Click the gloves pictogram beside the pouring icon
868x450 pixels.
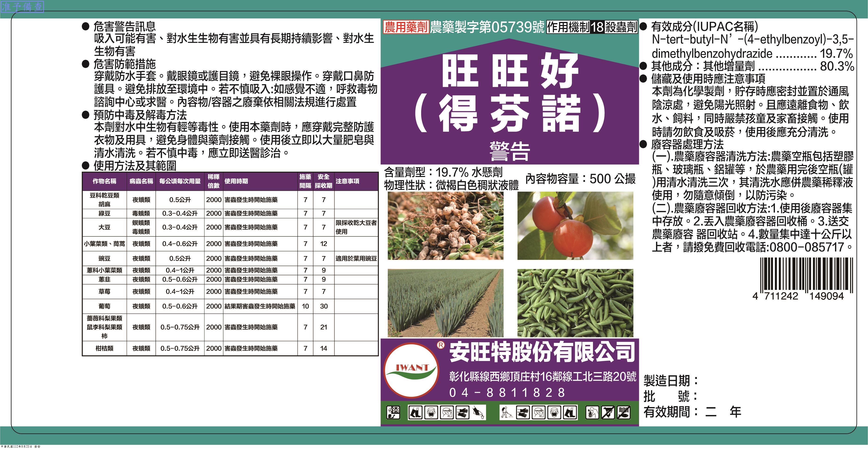[462, 413]
